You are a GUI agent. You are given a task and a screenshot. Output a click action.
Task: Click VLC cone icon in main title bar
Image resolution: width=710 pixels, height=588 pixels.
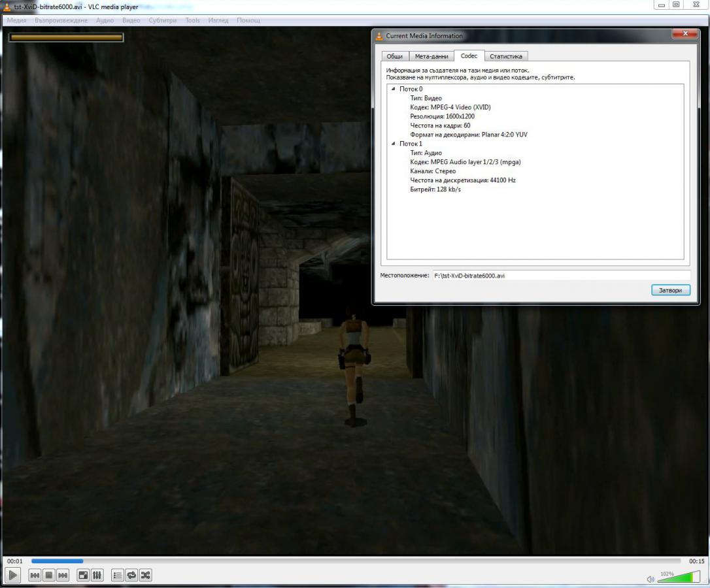click(x=7, y=7)
